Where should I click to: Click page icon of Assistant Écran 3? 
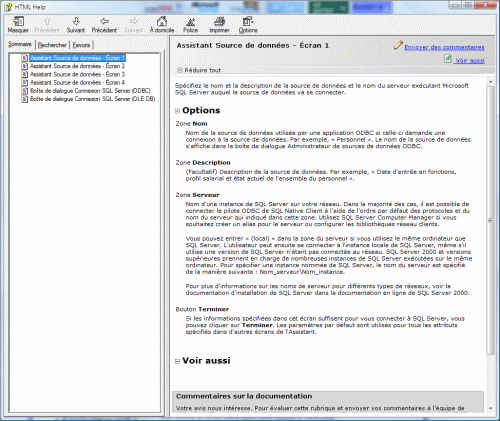click(24, 74)
